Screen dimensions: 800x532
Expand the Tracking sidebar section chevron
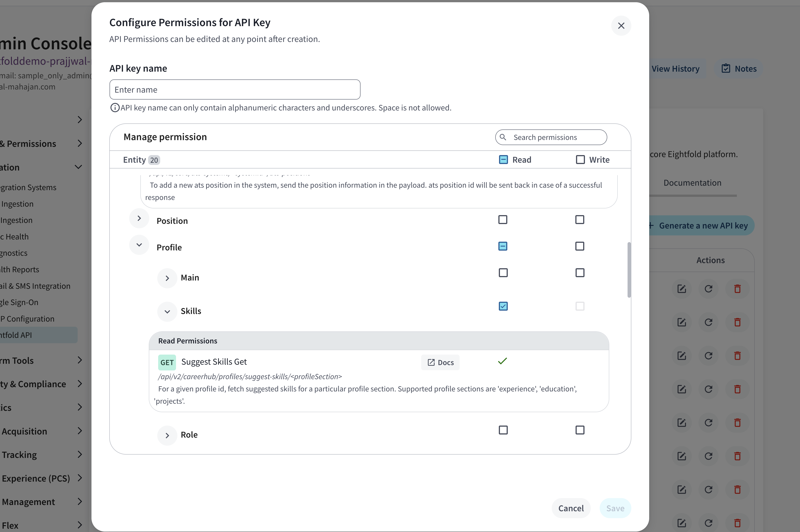click(80, 454)
